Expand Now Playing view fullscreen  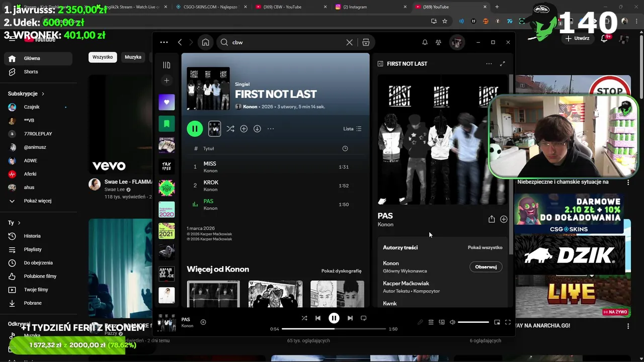coord(502,64)
